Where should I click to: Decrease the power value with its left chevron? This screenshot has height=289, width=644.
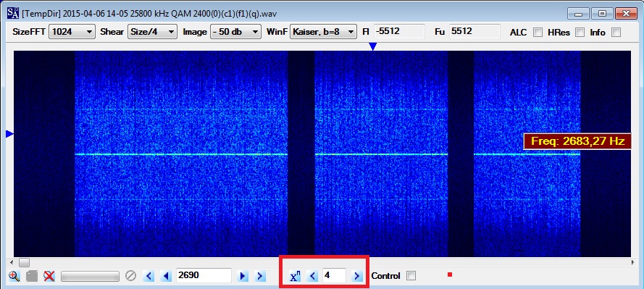coord(313,276)
